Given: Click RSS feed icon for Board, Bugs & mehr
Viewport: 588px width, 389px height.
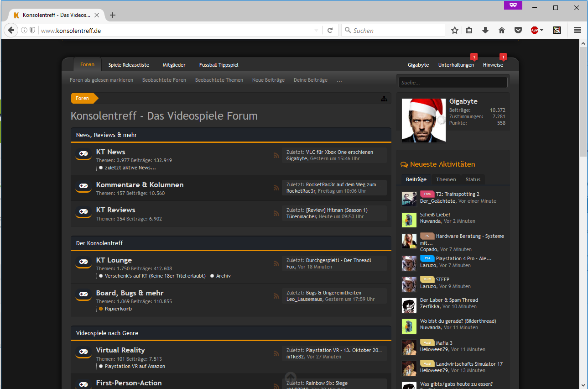Looking at the screenshot, I should point(276,296).
